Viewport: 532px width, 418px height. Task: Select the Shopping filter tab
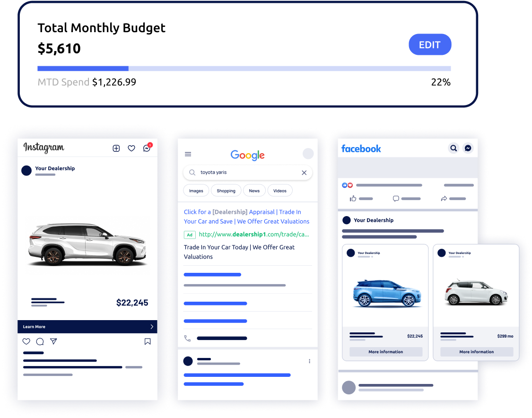point(226,191)
